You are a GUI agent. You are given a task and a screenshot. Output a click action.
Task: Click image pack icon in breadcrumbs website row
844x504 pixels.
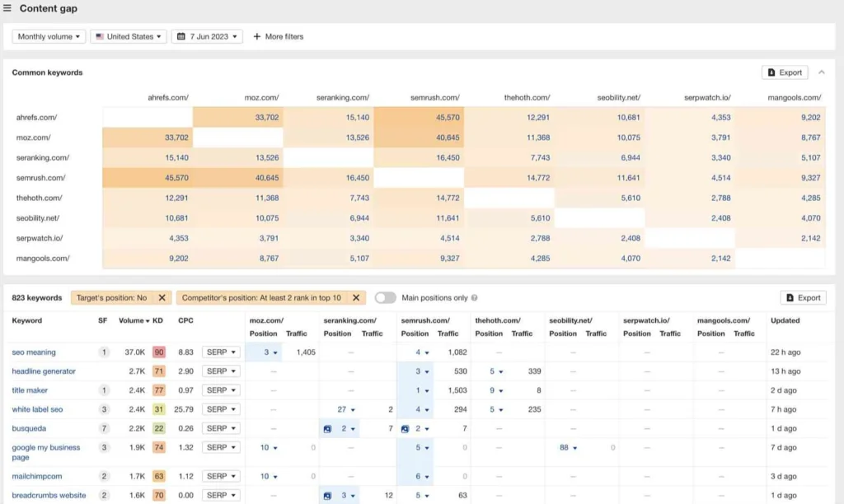click(327, 496)
